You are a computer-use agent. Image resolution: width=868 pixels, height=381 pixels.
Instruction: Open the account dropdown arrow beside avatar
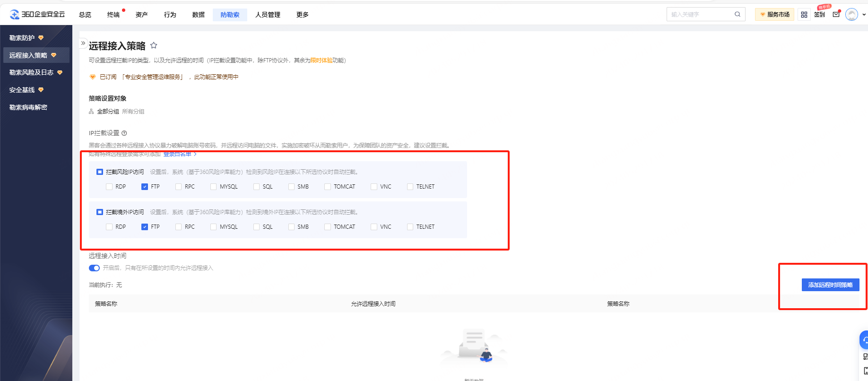pyautogui.click(x=864, y=15)
